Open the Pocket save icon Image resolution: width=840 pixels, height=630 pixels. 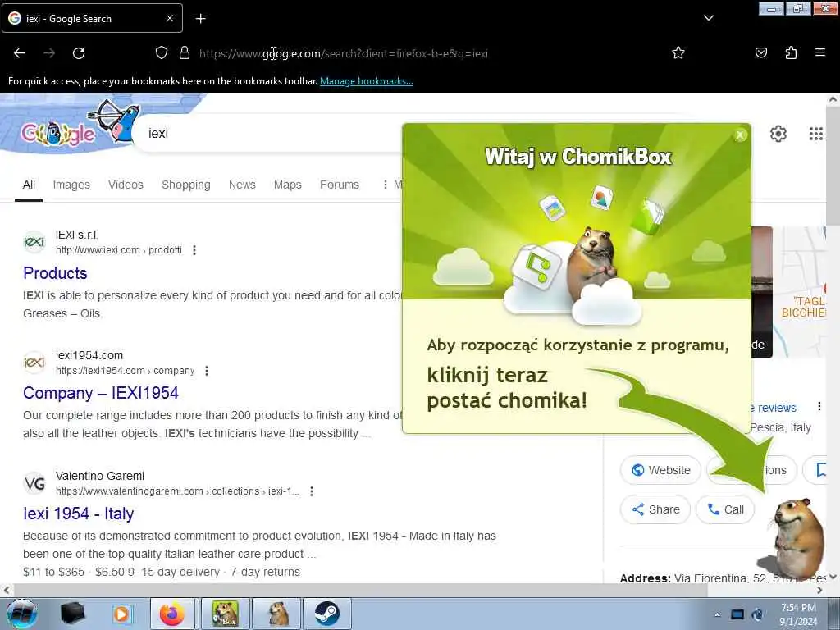[x=761, y=52]
